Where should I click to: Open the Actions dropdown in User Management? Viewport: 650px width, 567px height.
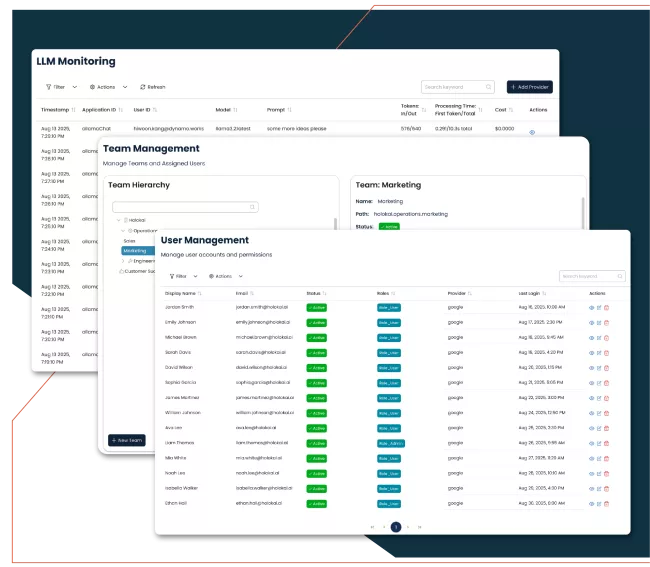[225, 276]
